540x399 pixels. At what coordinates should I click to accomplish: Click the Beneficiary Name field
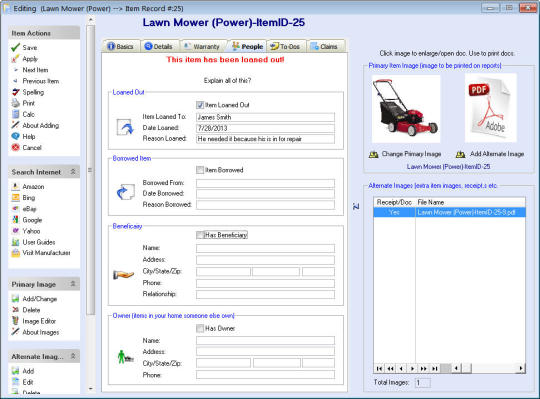pos(265,248)
